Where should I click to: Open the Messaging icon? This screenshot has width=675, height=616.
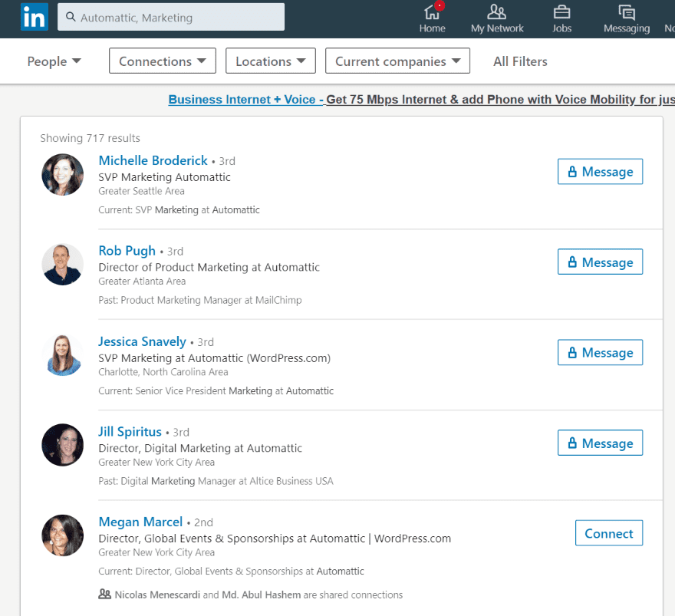[627, 12]
